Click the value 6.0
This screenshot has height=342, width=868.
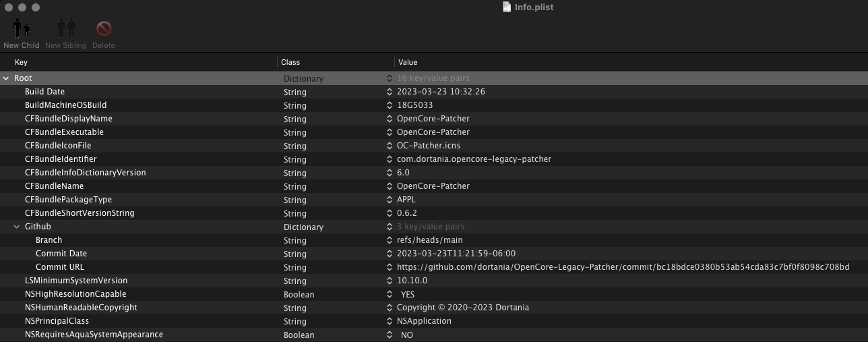(x=403, y=173)
